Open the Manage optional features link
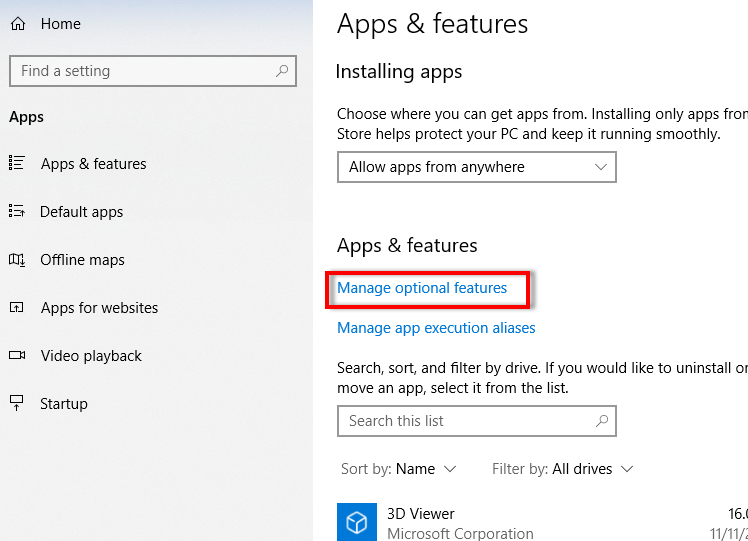This screenshot has width=748, height=541. 422,288
